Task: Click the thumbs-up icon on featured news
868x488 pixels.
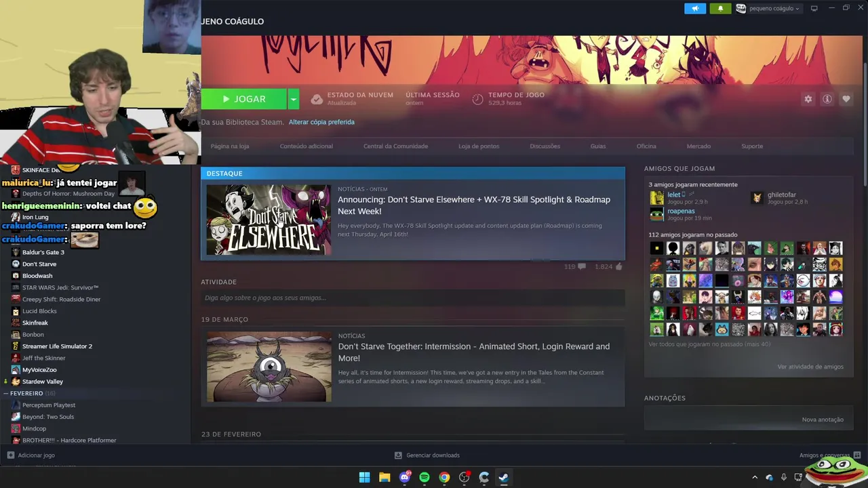Action: 618,267
